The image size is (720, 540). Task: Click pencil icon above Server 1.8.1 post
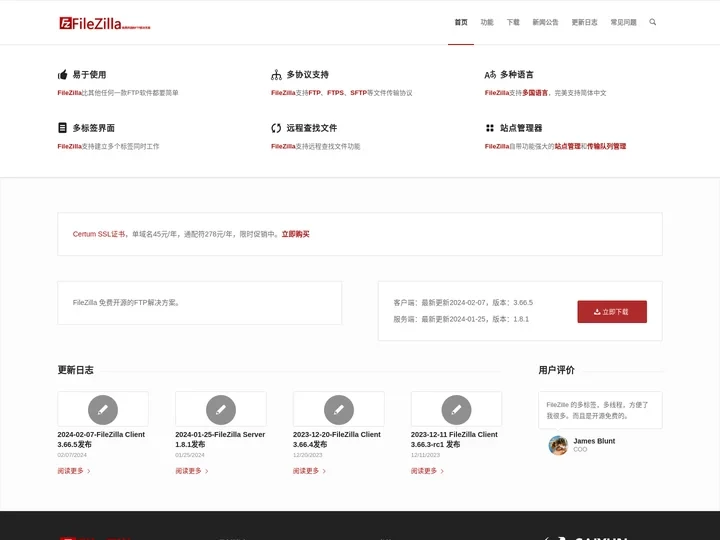point(221,410)
